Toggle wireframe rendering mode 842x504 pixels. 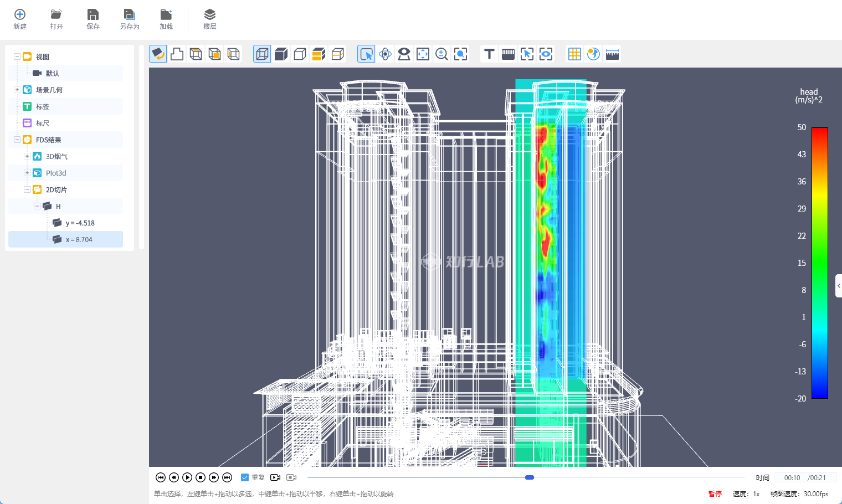click(262, 54)
